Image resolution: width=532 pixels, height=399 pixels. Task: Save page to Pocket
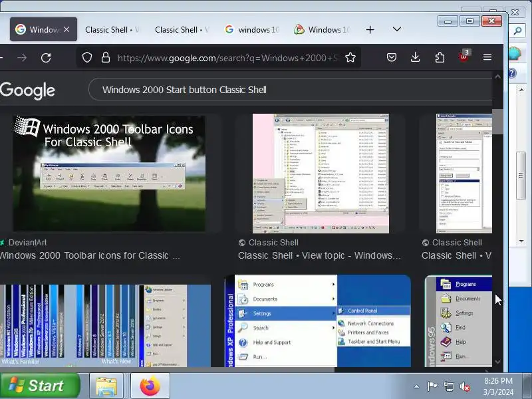392,57
